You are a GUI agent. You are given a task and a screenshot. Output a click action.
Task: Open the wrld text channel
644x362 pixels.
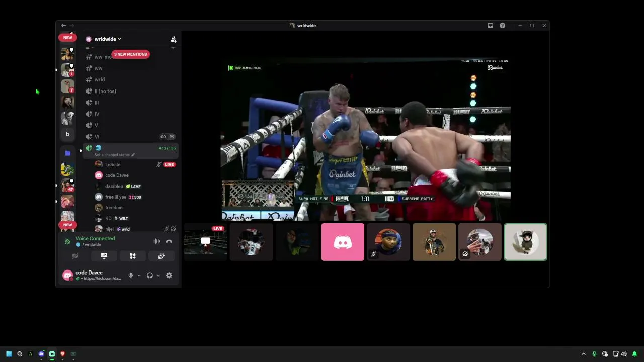(130, 79)
